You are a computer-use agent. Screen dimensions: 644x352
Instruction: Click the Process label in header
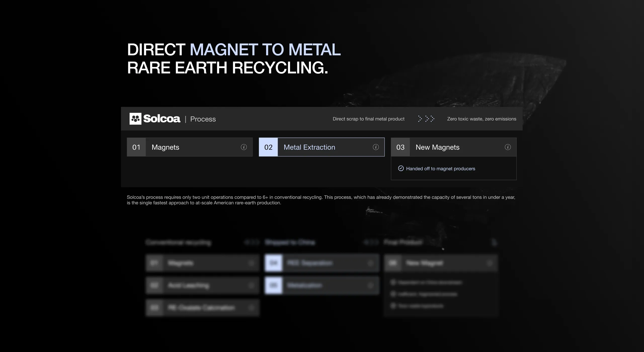click(x=203, y=119)
